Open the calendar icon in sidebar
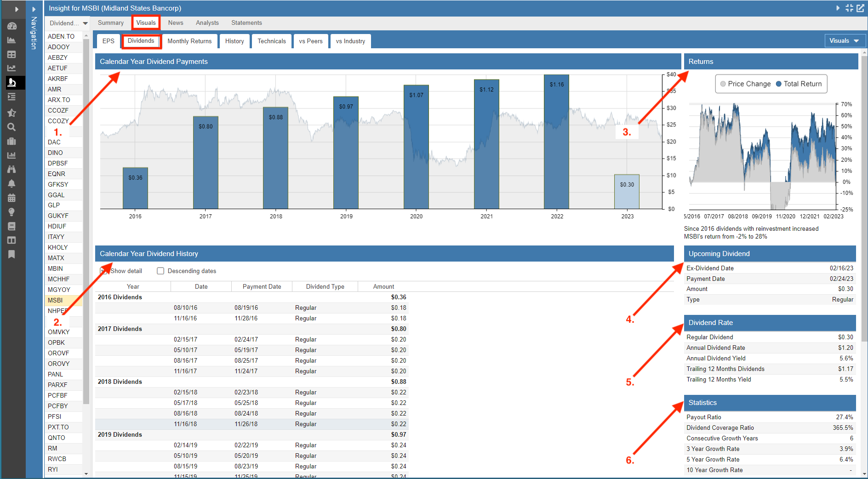Screen dimensions: 868x479 12,198
